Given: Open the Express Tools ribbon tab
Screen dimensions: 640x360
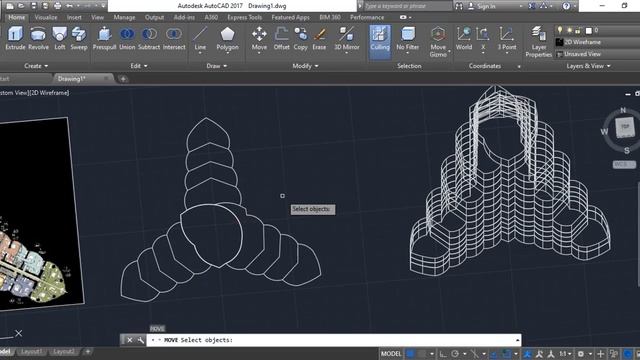Looking at the screenshot, I should point(244,17).
